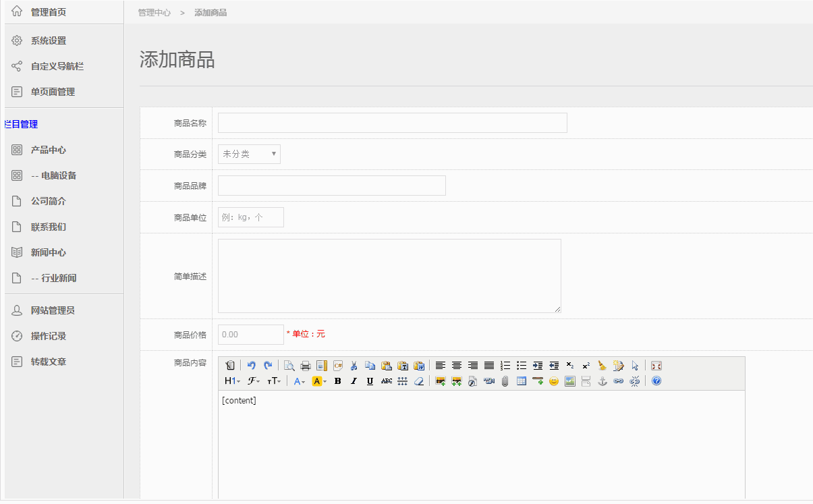
Task: Open the font family dropdown
Action: pyautogui.click(x=254, y=381)
